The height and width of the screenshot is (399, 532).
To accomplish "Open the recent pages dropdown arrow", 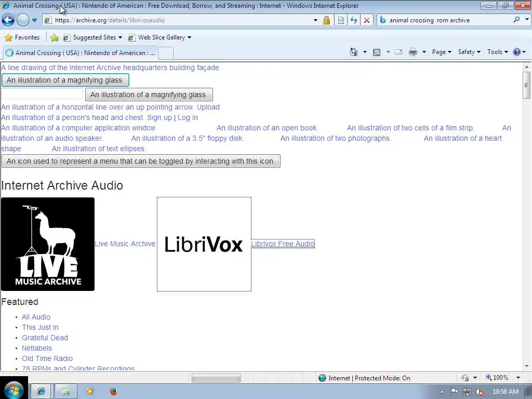I will 35,20.
